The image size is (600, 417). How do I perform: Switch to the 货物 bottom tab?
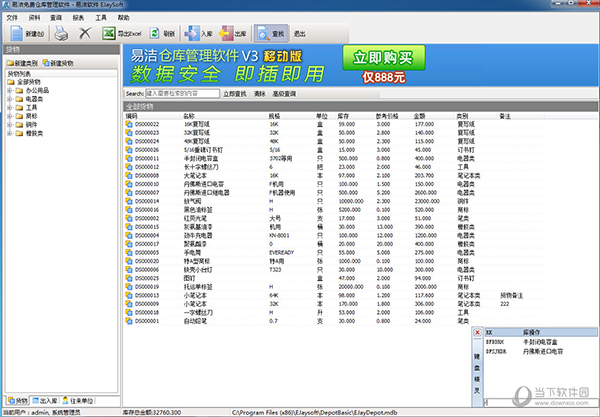click(x=18, y=401)
